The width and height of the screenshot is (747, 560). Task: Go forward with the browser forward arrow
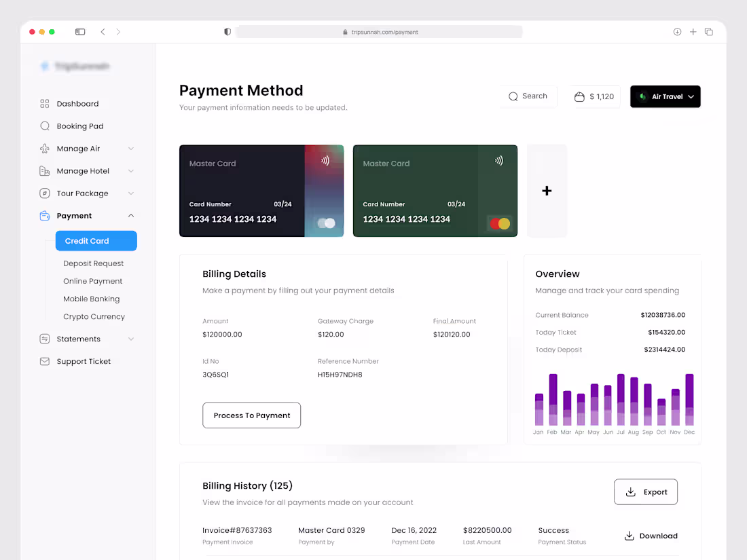(x=118, y=32)
